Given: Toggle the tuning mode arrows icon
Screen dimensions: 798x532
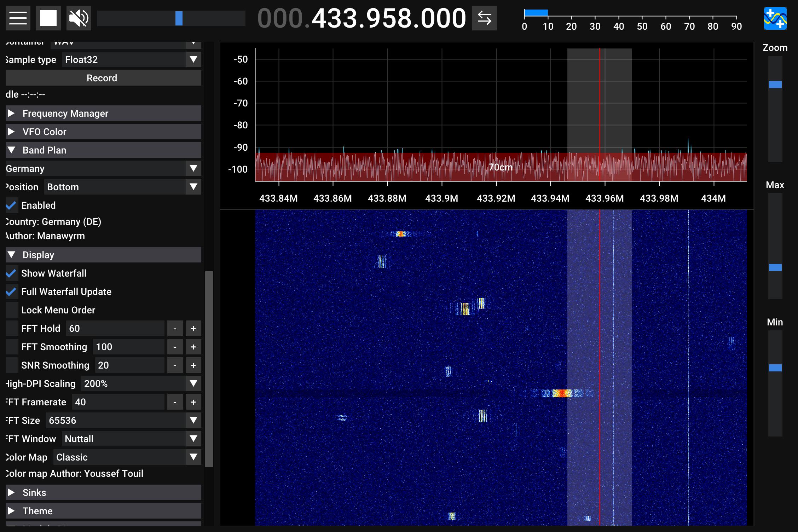Looking at the screenshot, I should 484,18.
